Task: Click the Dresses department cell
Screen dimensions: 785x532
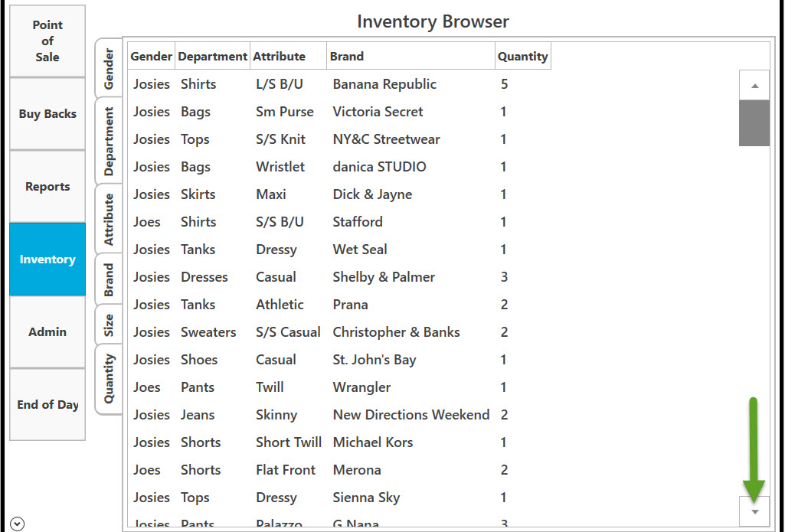Action: coord(204,277)
